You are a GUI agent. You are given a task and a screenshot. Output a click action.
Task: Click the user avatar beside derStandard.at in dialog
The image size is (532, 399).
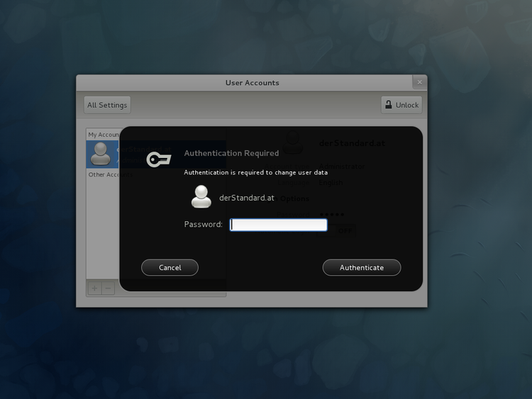tap(201, 196)
